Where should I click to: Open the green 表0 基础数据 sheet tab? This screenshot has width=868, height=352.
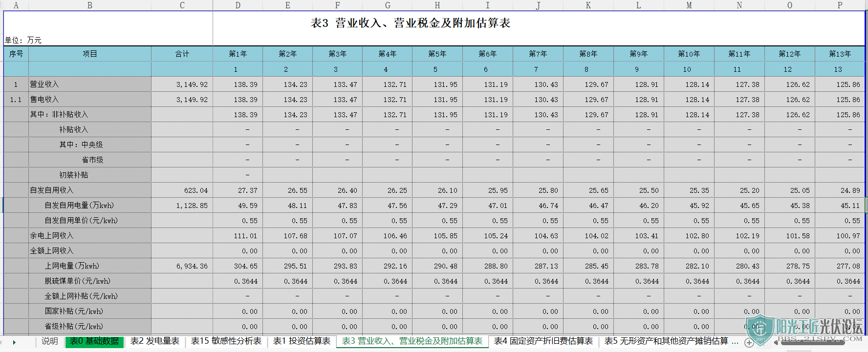click(x=94, y=341)
